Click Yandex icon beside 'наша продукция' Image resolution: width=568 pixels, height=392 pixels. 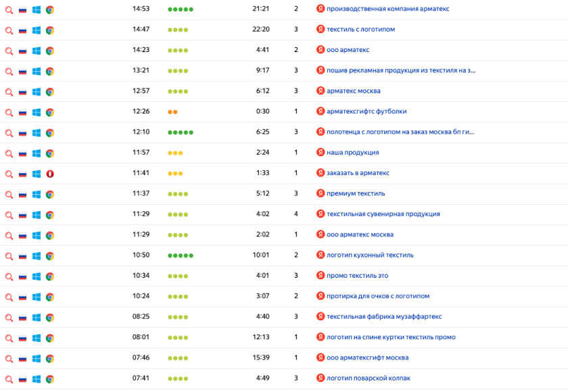321,153
